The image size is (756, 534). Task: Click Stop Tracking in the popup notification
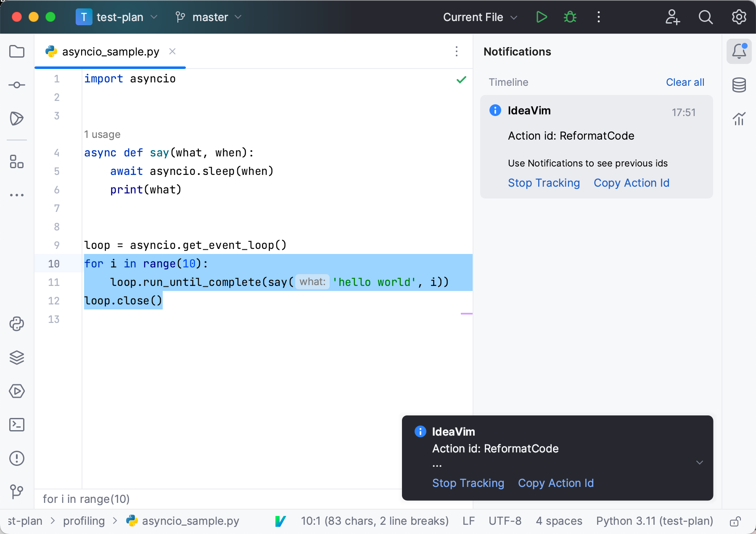click(468, 483)
